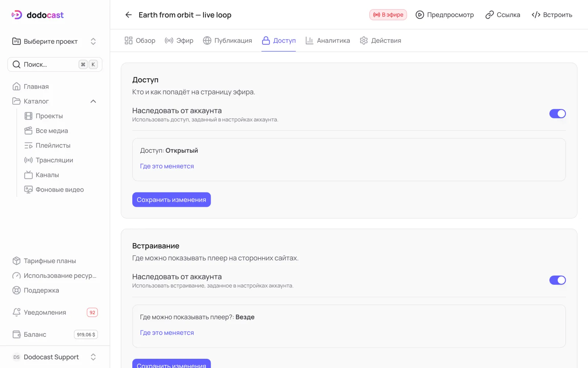Click the 919,06 $ balance badge

86,335
